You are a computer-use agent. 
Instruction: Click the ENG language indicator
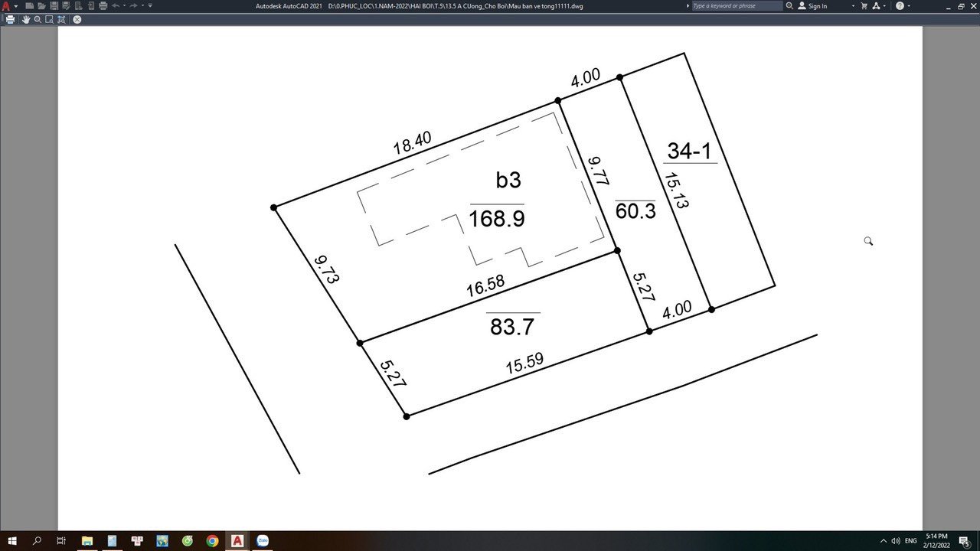point(911,541)
